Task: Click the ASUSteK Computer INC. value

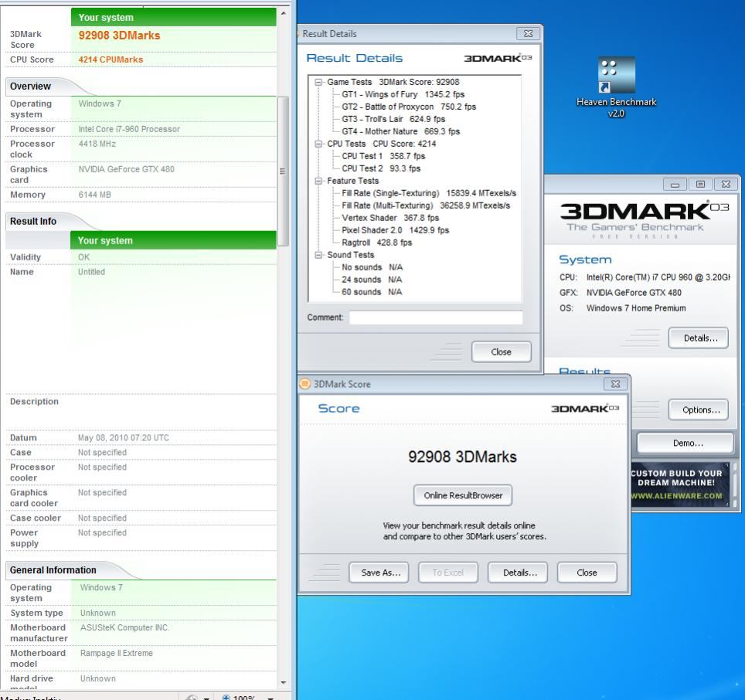Action: (x=124, y=628)
